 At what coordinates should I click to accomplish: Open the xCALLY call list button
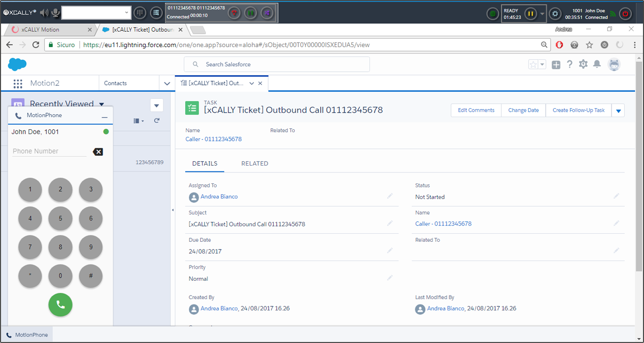[157, 13]
